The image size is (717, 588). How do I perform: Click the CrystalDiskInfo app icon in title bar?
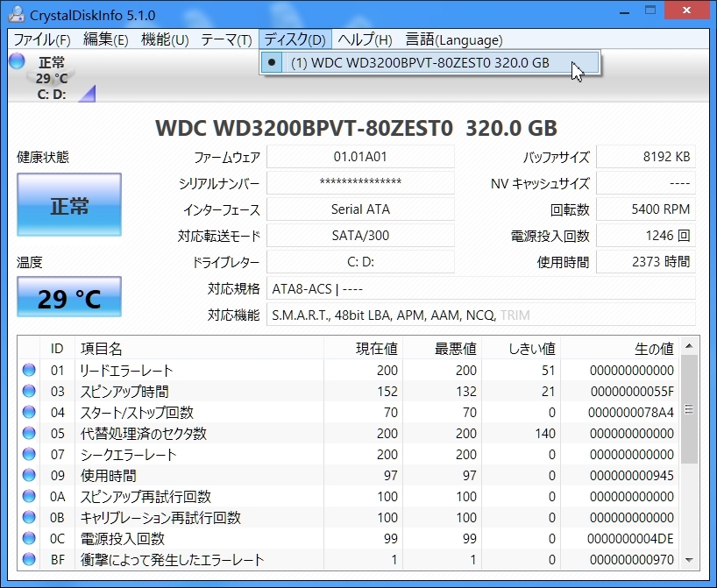tap(16, 15)
